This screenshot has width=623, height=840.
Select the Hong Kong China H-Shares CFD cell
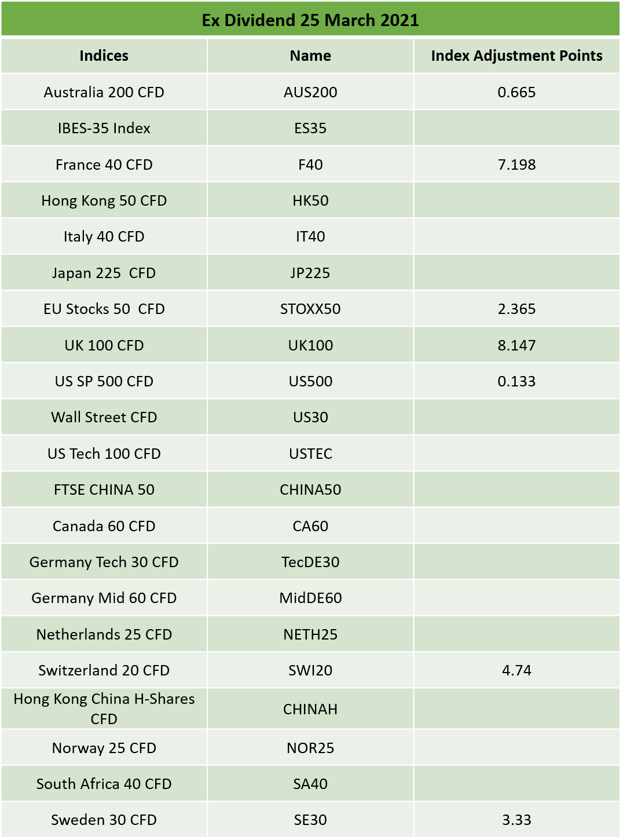[x=104, y=708]
